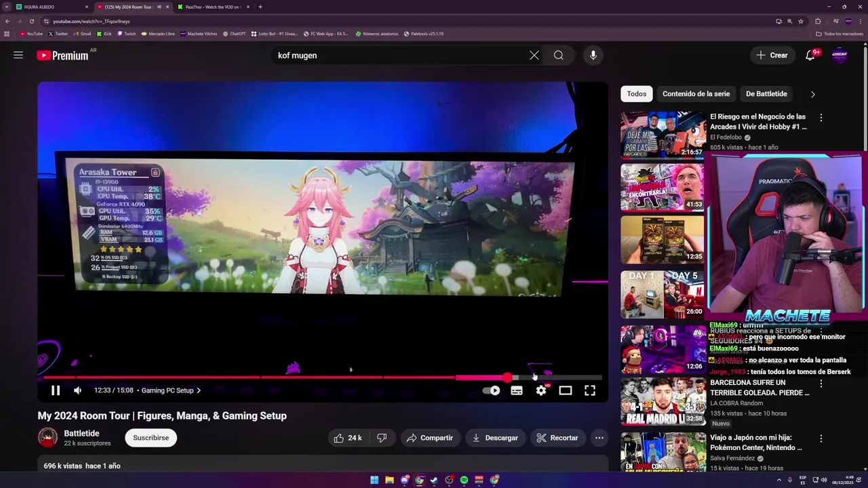Open the Twitch bookmark

click(126, 33)
